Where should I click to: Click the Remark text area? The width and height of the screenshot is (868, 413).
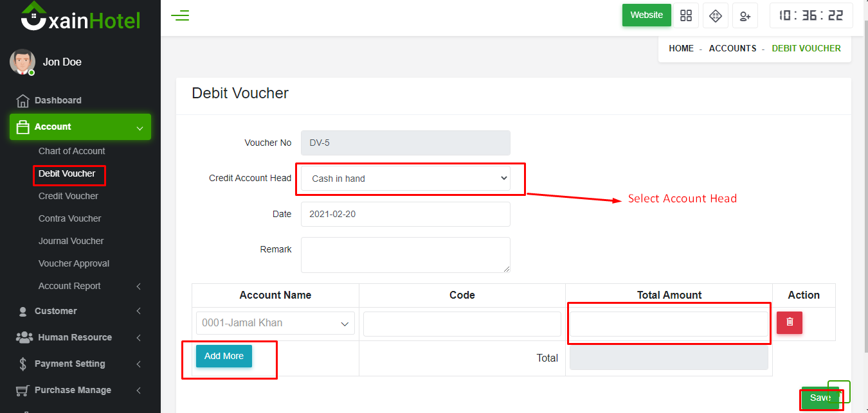pos(406,254)
